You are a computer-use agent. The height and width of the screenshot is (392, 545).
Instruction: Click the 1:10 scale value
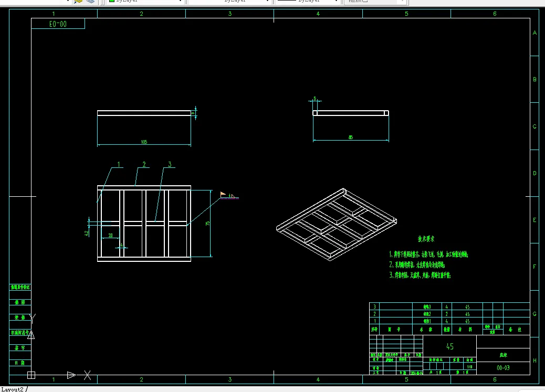469,367
